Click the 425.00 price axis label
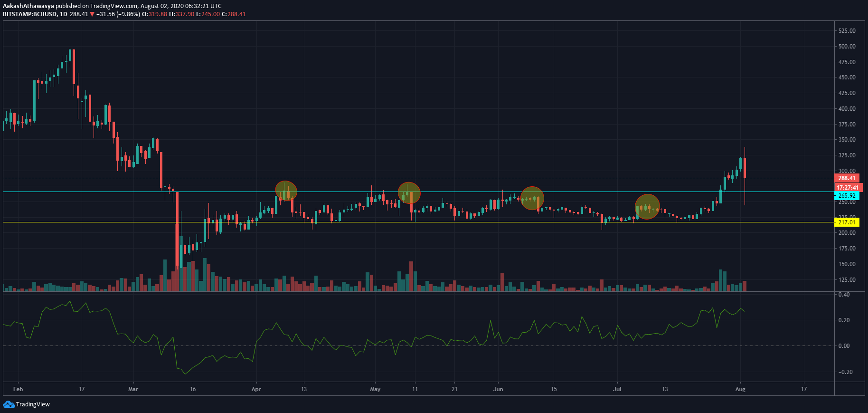868x413 pixels. [x=847, y=93]
